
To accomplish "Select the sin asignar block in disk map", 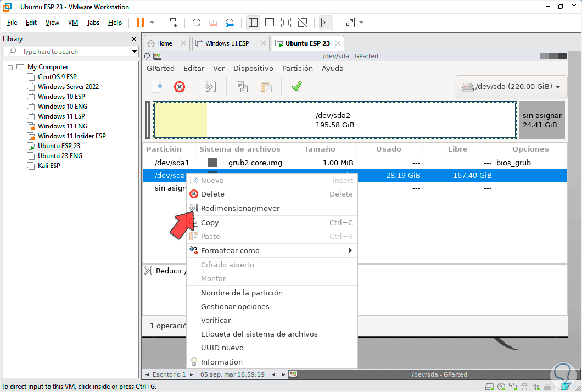I will point(542,120).
